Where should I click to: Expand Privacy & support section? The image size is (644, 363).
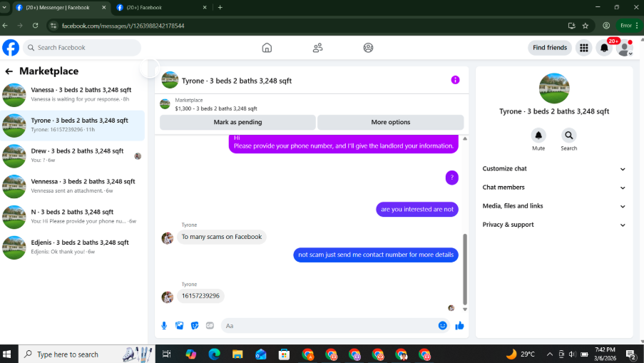coord(553,225)
